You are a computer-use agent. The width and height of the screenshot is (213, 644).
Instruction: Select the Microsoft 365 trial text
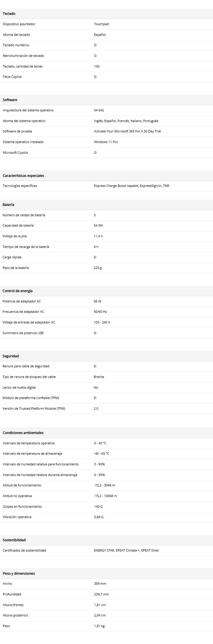coord(127,131)
